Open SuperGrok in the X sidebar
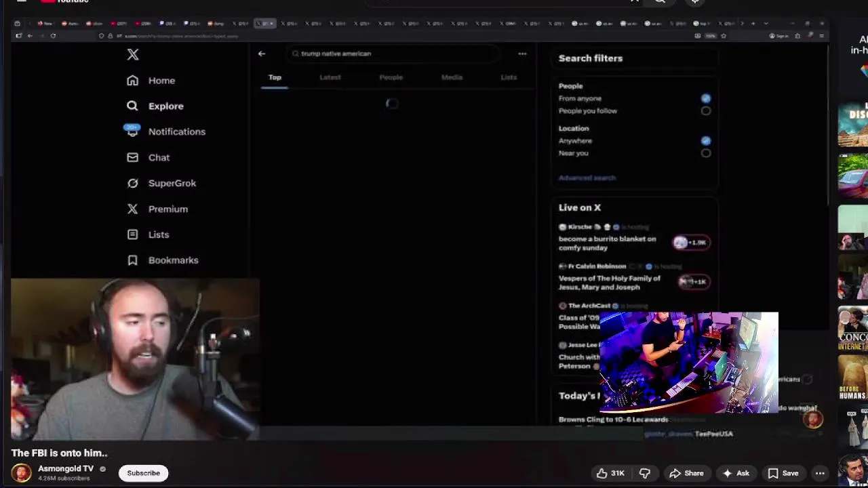 (161, 183)
